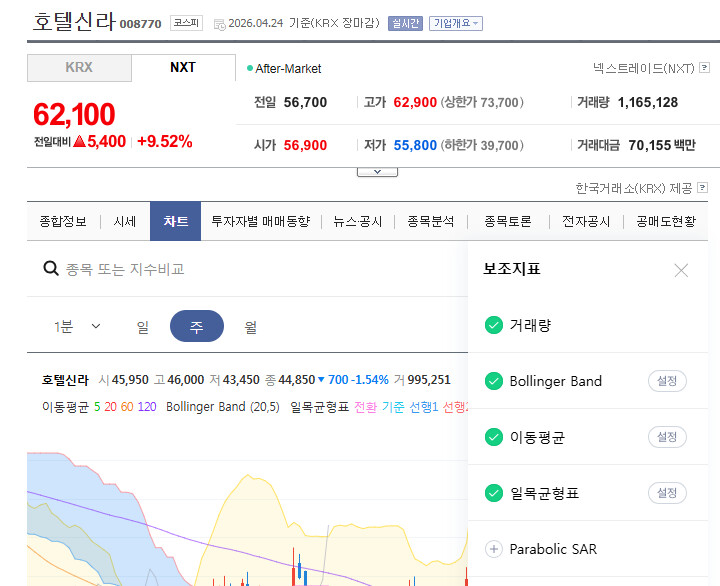Click the search magnifier icon
This screenshot has height=586, width=720.
point(51,268)
